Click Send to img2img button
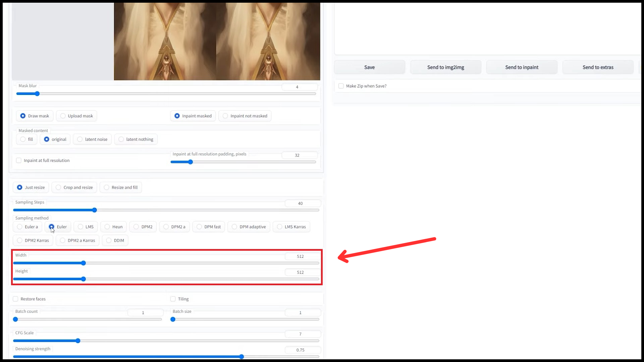This screenshot has height=362, width=644. 445,67
